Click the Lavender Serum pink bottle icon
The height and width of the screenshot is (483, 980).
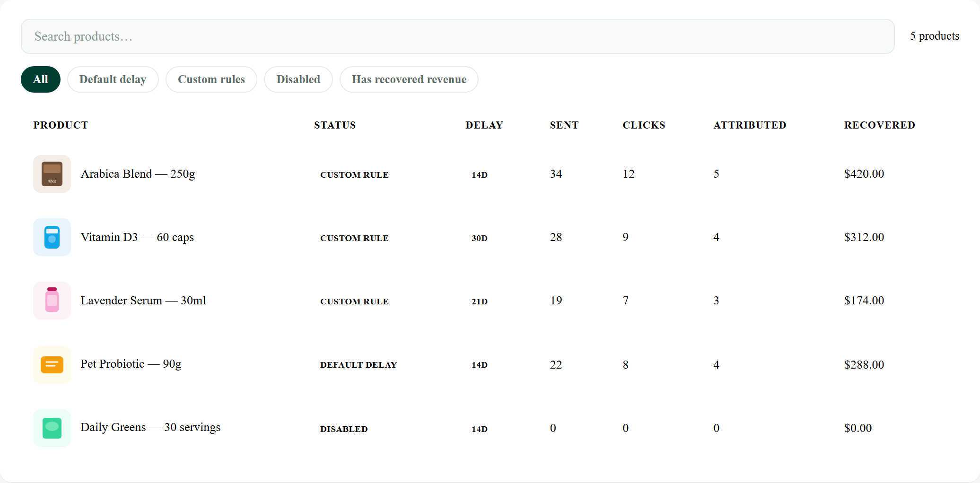pyautogui.click(x=52, y=301)
